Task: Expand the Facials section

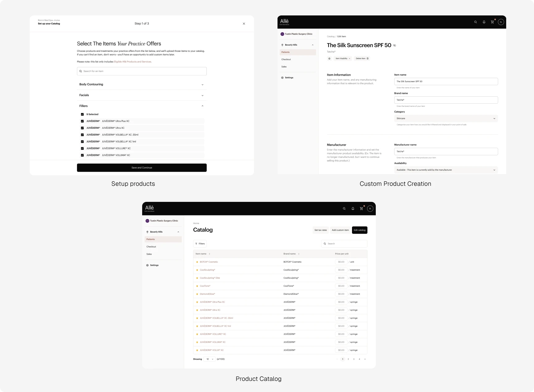Action: pyautogui.click(x=142, y=95)
